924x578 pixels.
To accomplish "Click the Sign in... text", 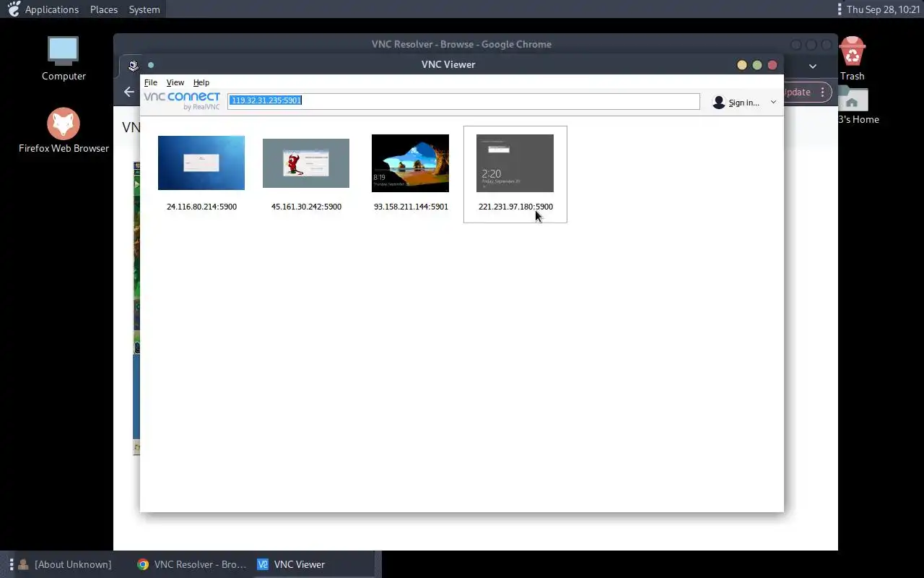I will [x=744, y=103].
